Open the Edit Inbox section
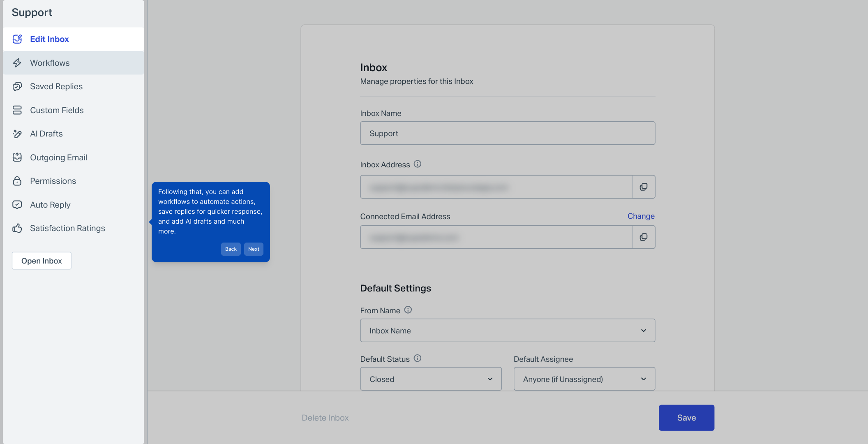 pos(74,39)
